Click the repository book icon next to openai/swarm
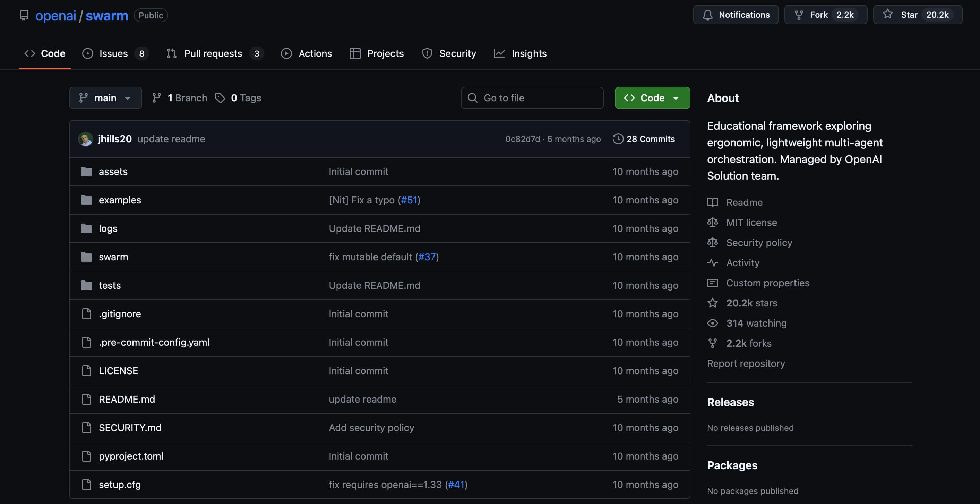 pyautogui.click(x=24, y=15)
